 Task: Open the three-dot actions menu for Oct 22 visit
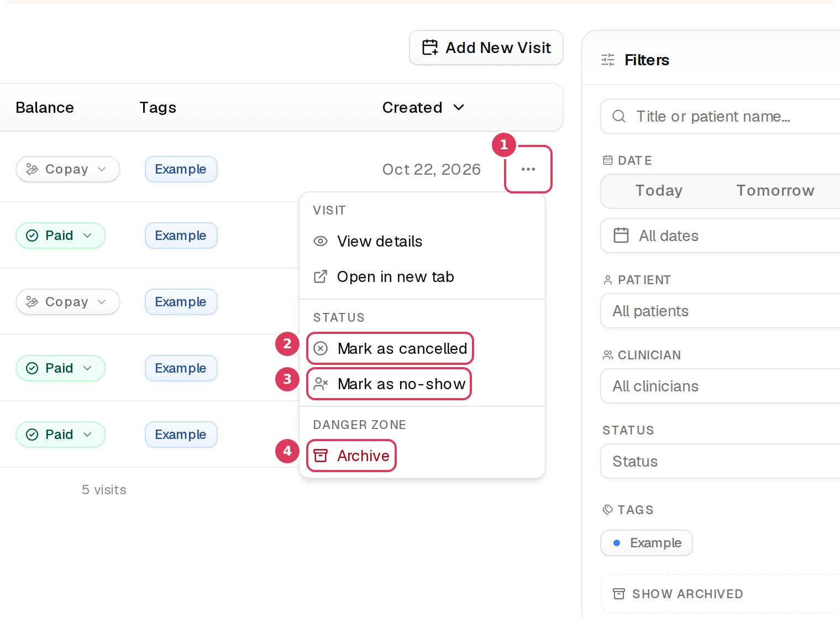point(528,169)
